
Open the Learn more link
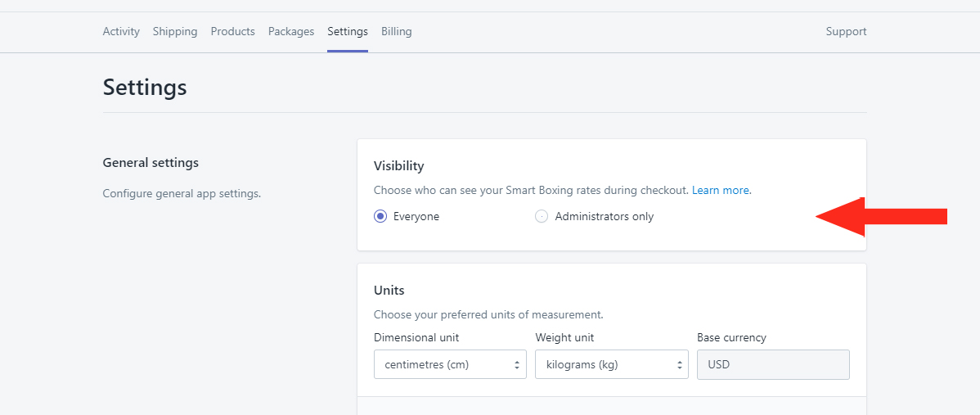[x=721, y=190]
